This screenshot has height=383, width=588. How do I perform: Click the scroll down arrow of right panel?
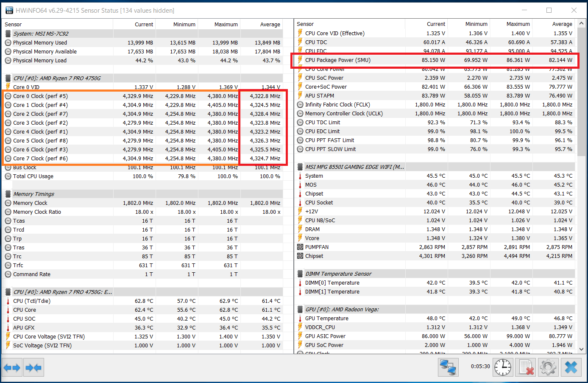[581, 349]
